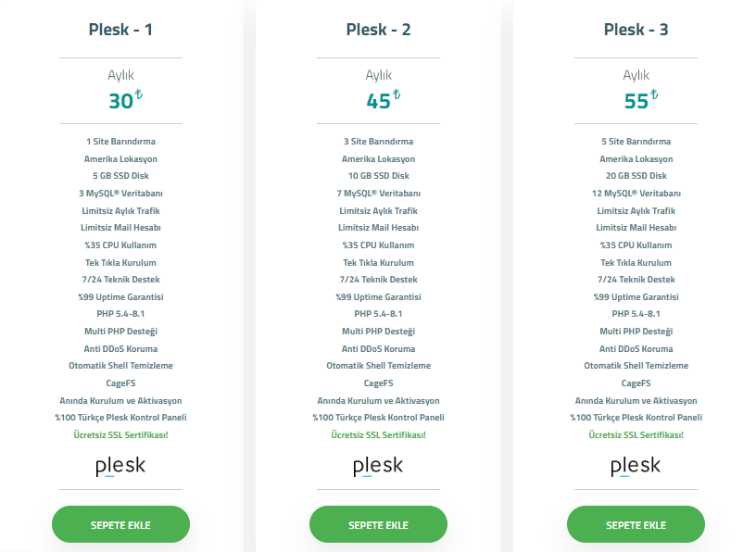Viewport: 756px width, 552px height.
Task: Click the 5 GB SSD Disk feature
Action: point(120,176)
